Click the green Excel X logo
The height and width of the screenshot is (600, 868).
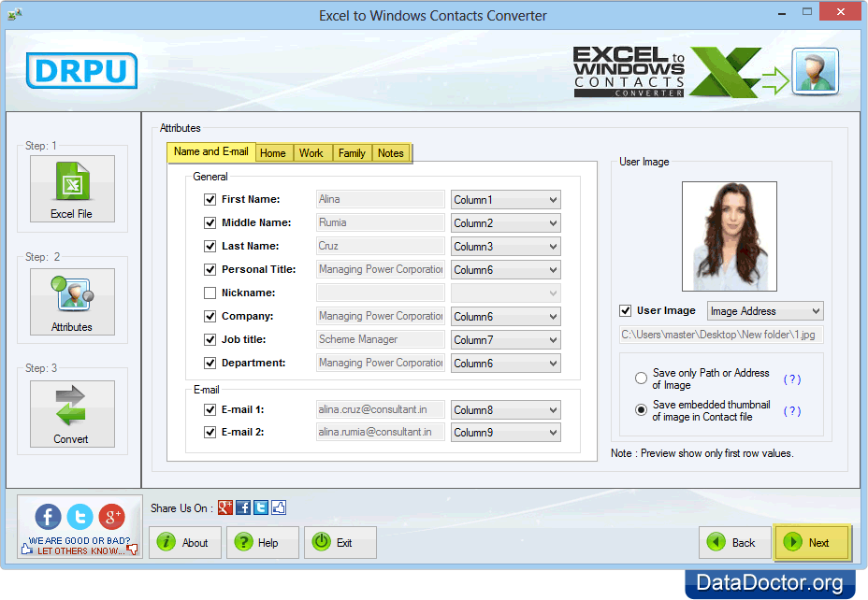tap(725, 72)
